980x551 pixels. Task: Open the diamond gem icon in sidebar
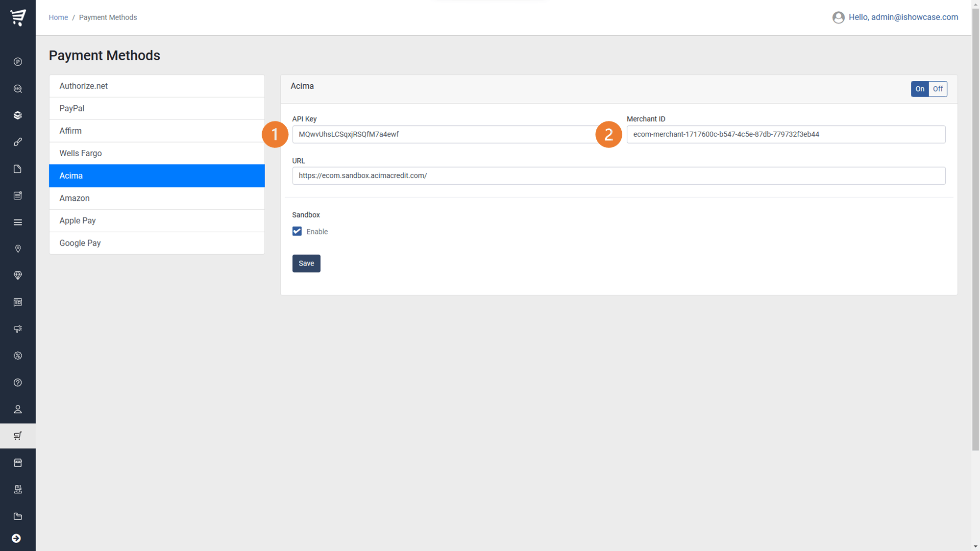point(18,276)
